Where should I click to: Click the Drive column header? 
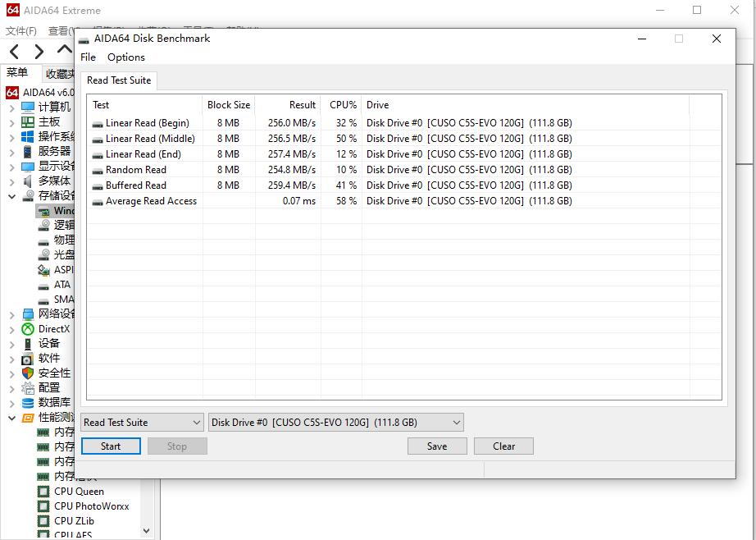(x=526, y=105)
